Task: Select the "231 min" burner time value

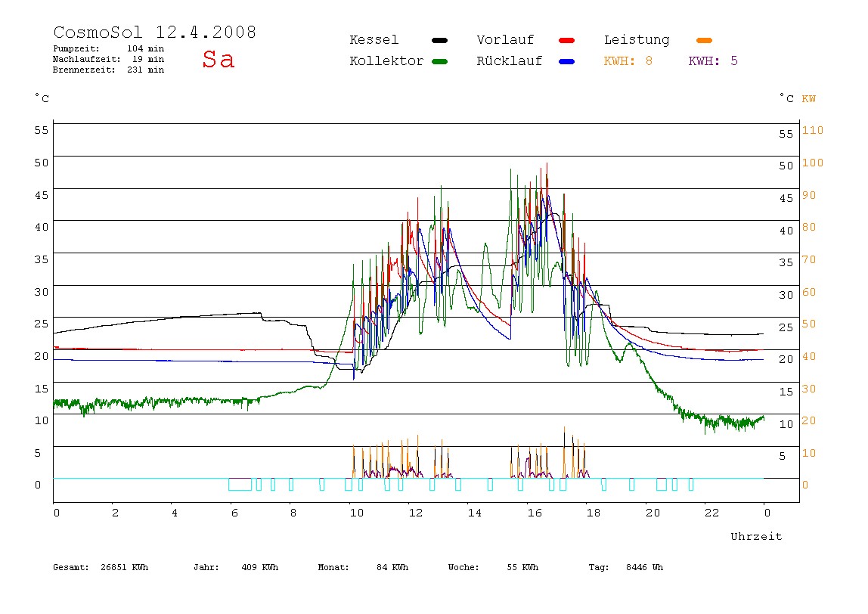Action: coord(146,70)
